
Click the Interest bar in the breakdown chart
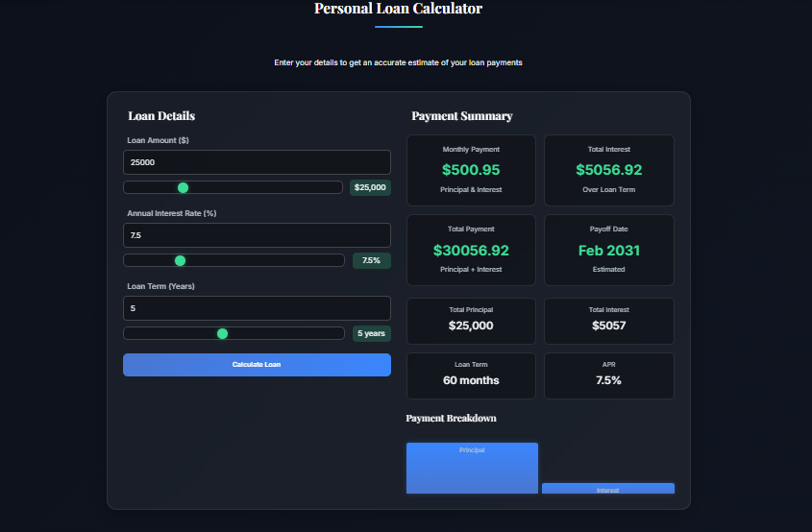tap(608, 489)
